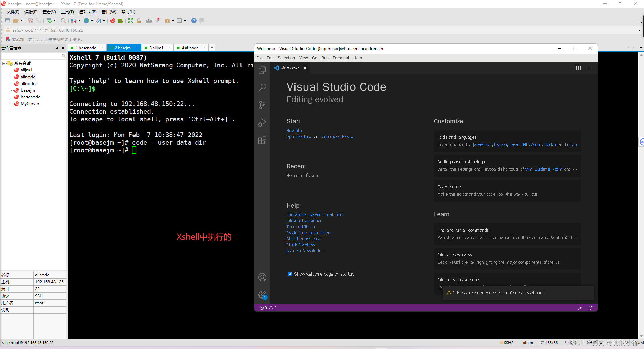This screenshot has height=349, width=644.
Task: Close the Welcome tab in VS Code
Action: 305,68
